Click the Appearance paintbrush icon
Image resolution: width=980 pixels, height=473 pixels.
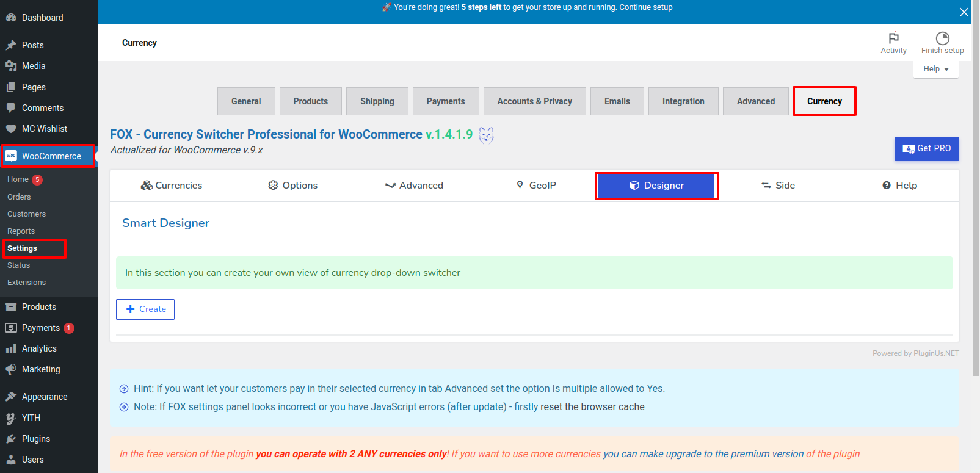coord(11,397)
